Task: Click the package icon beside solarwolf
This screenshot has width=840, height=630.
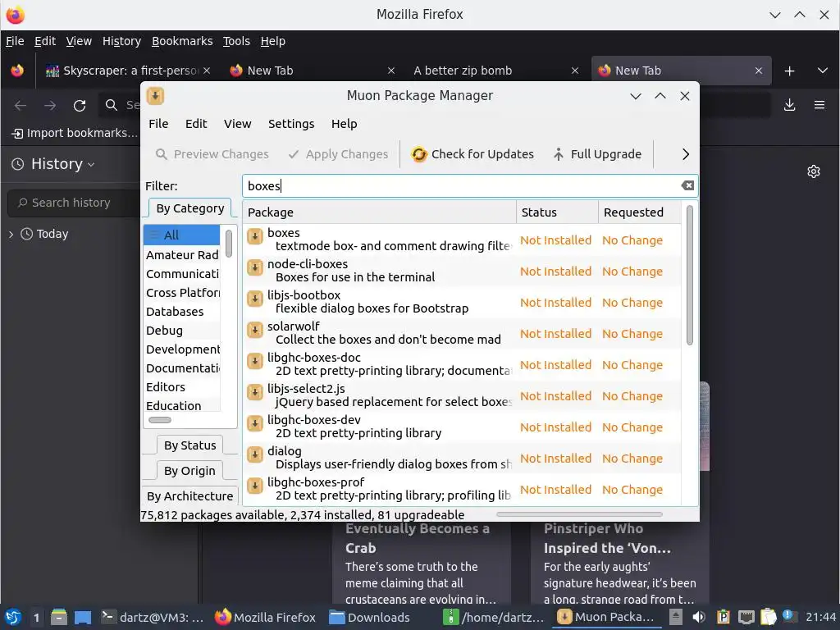Action: click(x=255, y=330)
